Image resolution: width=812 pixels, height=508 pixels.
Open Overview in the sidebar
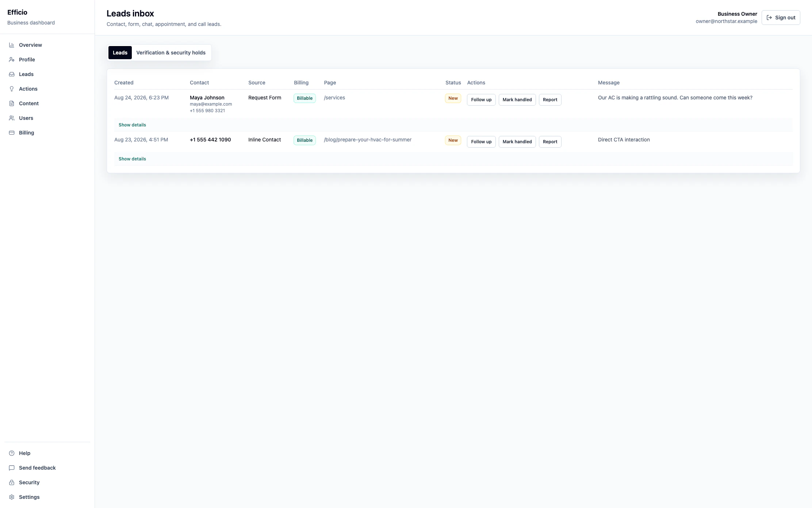[47, 45]
